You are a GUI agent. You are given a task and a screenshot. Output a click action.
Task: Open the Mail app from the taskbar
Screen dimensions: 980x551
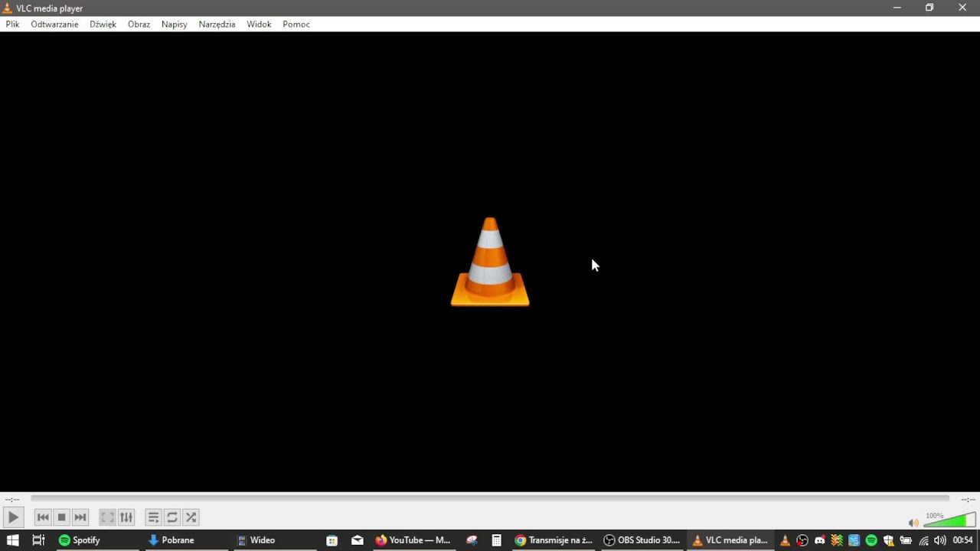[x=357, y=540]
